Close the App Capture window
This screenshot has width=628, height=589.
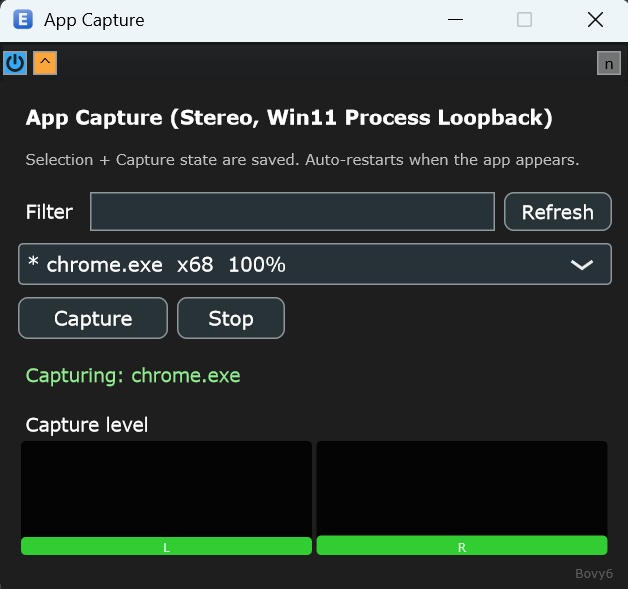595,20
